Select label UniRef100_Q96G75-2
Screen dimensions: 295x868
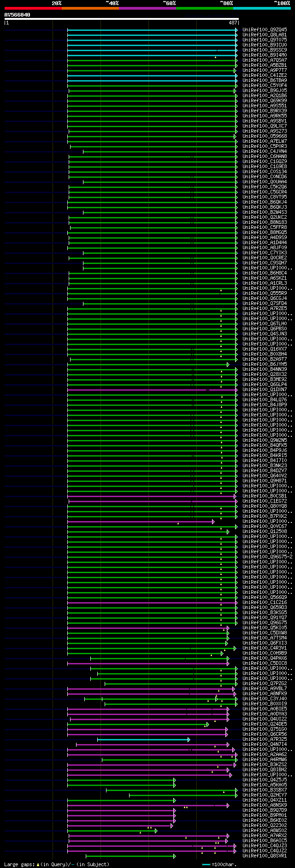coord(267,557)
